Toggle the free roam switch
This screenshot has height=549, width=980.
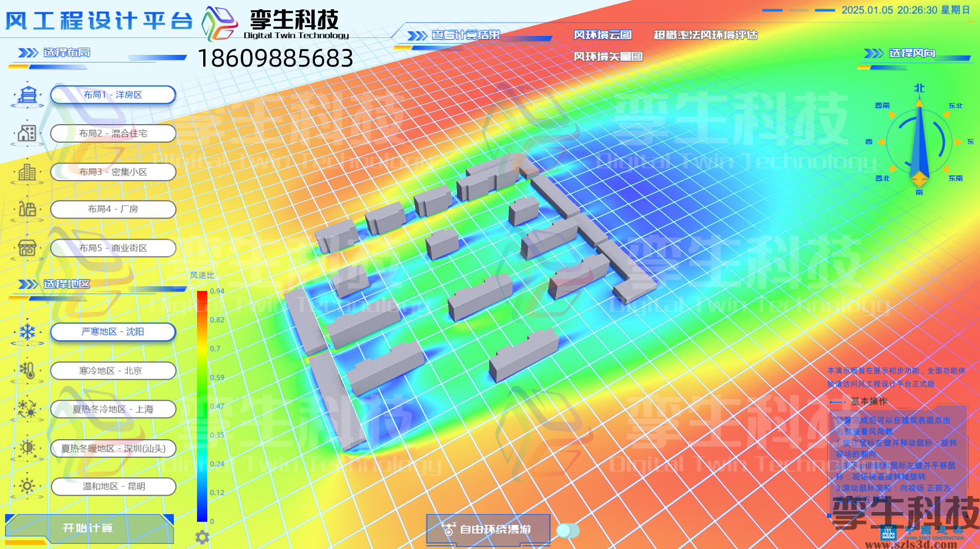point(568,531)
